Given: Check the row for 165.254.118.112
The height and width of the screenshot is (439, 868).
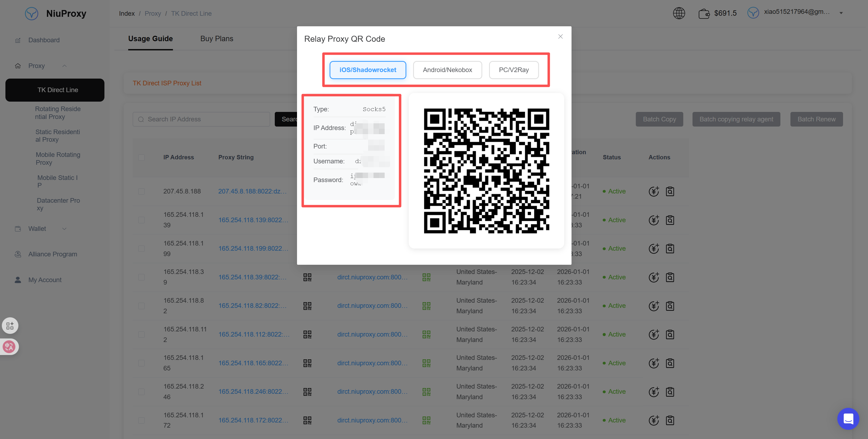Looking at the screenshot, I should pyautogui.click(x=142, y=334).
